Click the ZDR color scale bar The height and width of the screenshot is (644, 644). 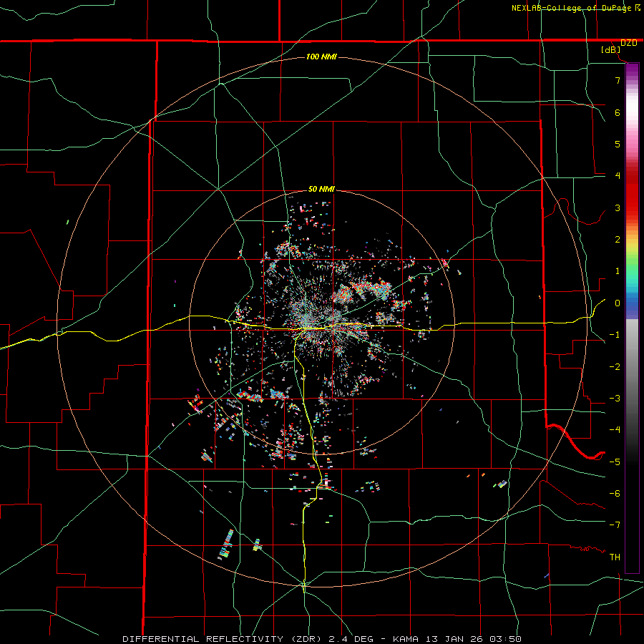coord(632,318)
